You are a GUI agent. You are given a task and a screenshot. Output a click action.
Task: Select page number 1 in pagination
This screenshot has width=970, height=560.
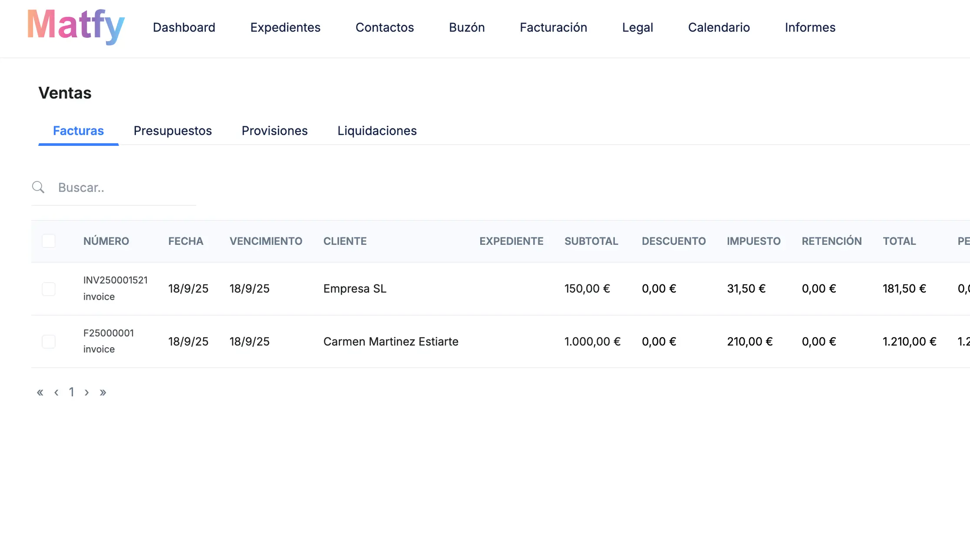[72, 392]
